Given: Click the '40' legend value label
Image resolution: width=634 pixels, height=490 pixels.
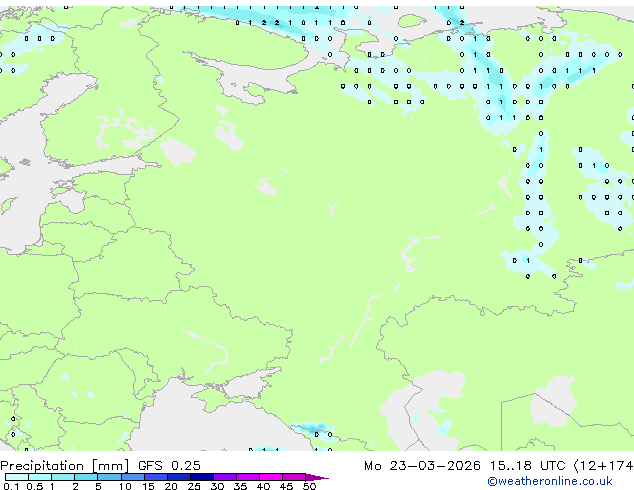Looking at the screenshot, I should coord(263,486).
